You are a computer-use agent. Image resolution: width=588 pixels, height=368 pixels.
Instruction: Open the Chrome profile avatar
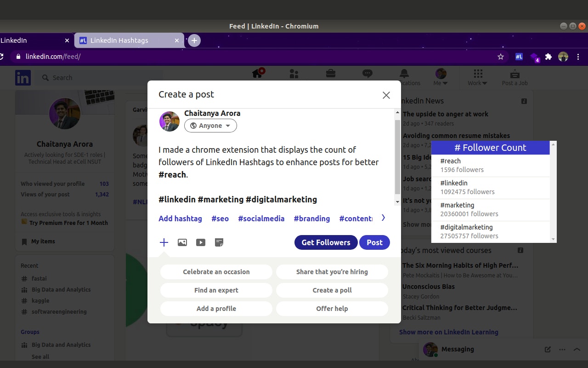[563, 57]
